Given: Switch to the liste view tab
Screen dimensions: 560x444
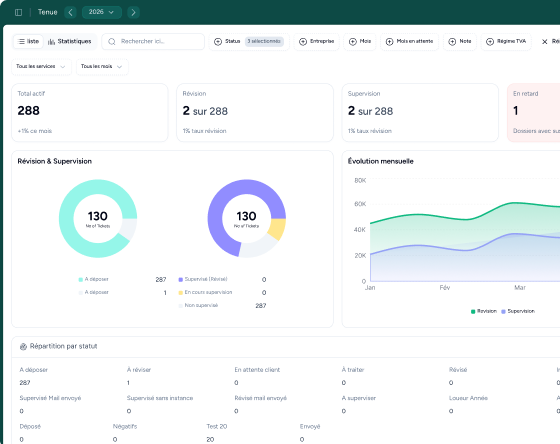Looking at the screenshot, I should [28, 41].
